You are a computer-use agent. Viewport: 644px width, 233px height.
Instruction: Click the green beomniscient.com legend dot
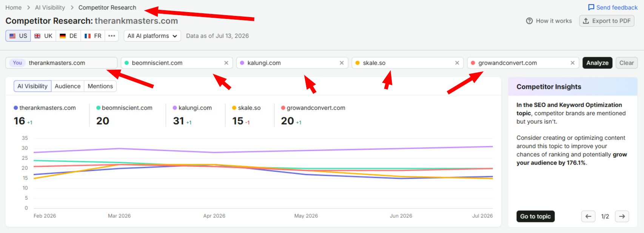coord(98,108)
